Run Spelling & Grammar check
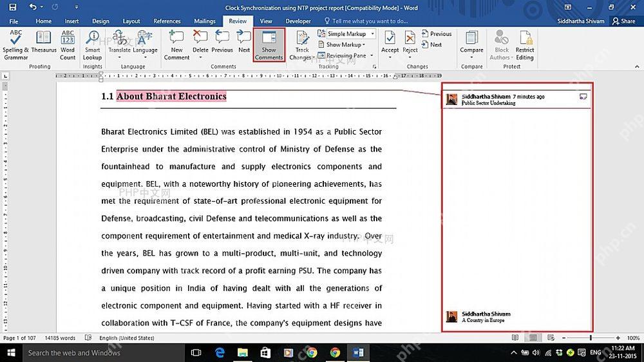Image resolution: width=644 pixels, height=362 pixels. 15,45
